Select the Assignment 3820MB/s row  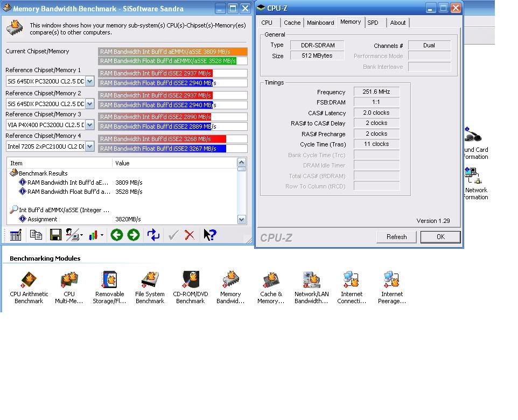point(80,219)
